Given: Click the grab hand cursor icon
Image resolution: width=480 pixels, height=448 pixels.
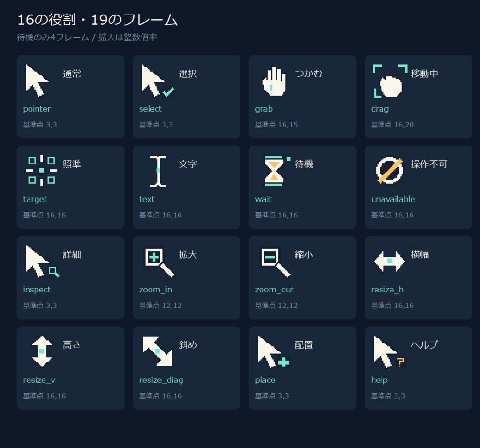Looking at the screenshot, I should (274, 81).
